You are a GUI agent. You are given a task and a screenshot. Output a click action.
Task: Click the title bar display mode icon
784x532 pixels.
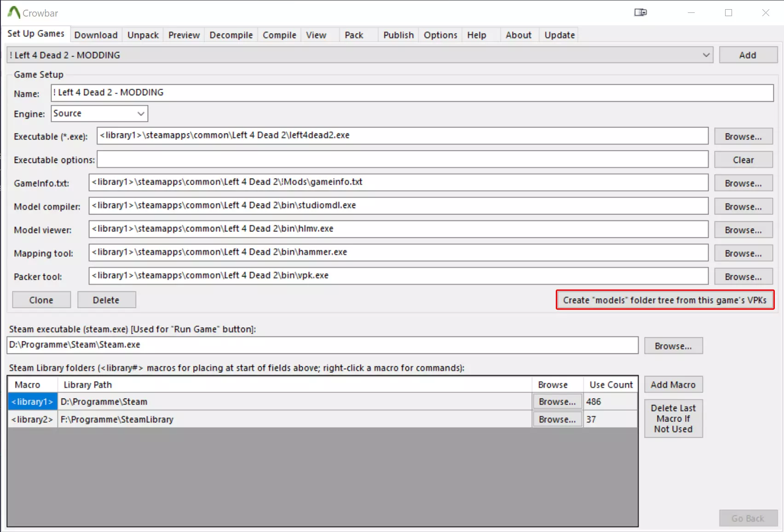coord(640,12)
